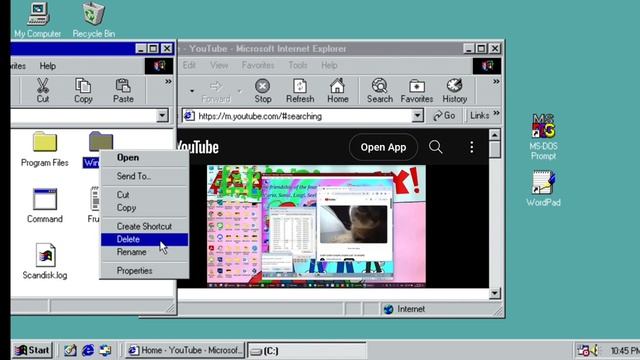Click the YouTube search magnifier icon

[x=436, y=147]
